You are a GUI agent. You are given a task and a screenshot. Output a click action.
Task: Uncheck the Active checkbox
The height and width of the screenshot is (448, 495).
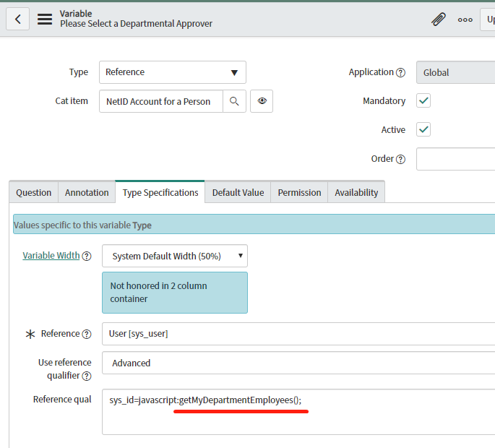click(424, 130)
